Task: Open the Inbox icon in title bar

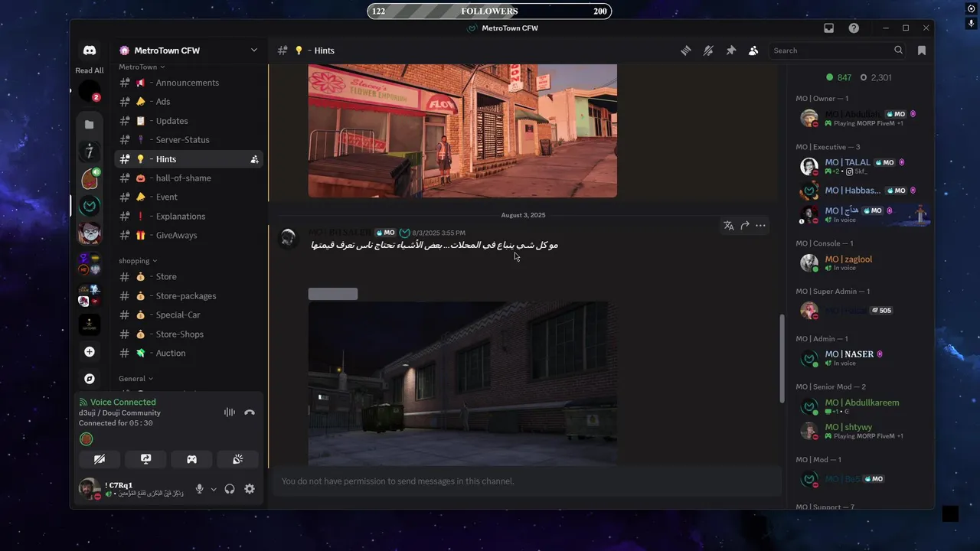Action: pyautogui.click(x=828, y=28)
